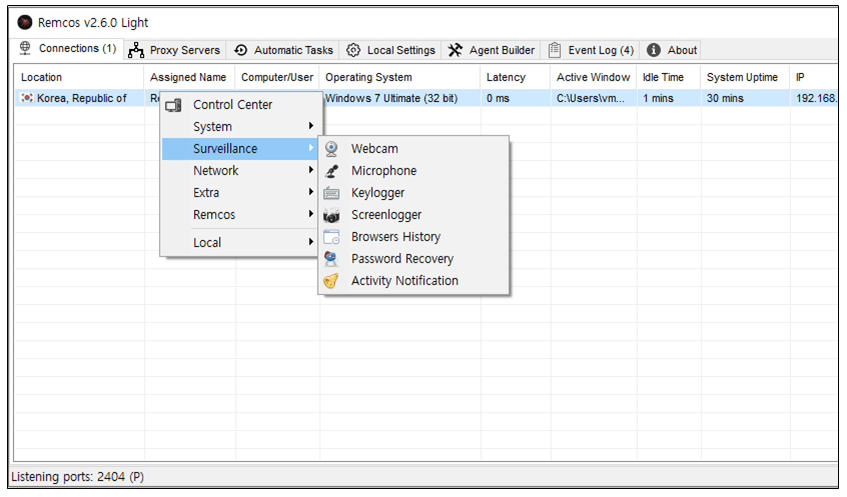The image size is (847, 497).
Task: Expand the System submenu arrow
Action: [x=311, y=126]
